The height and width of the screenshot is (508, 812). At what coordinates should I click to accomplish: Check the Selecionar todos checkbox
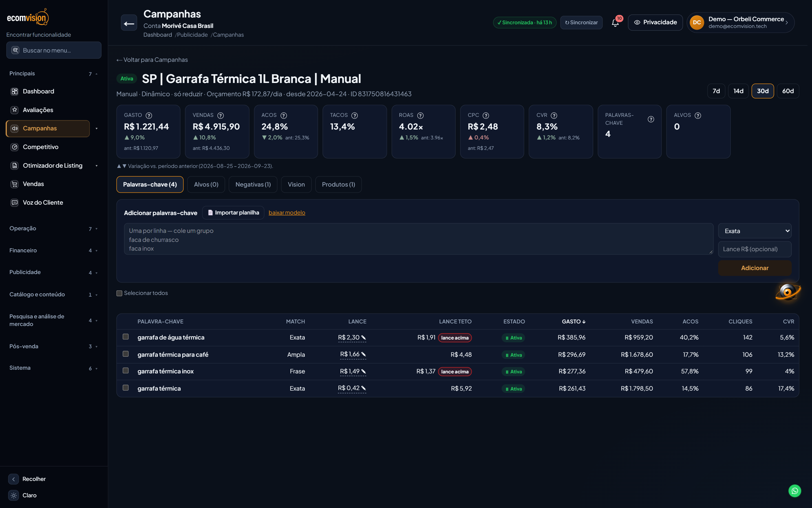[119, 293]
